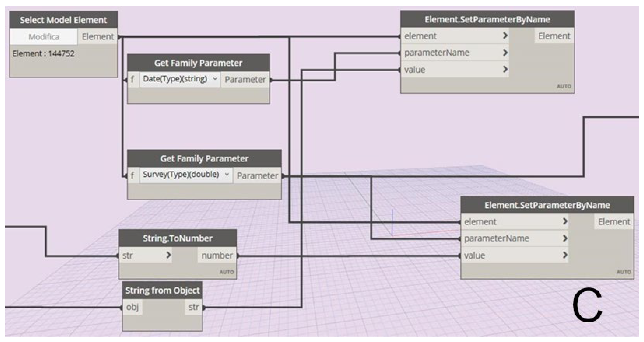The image size is (644, 342).
Task: Click the Element output port of Select Model Element
Action: coord(97,37)
